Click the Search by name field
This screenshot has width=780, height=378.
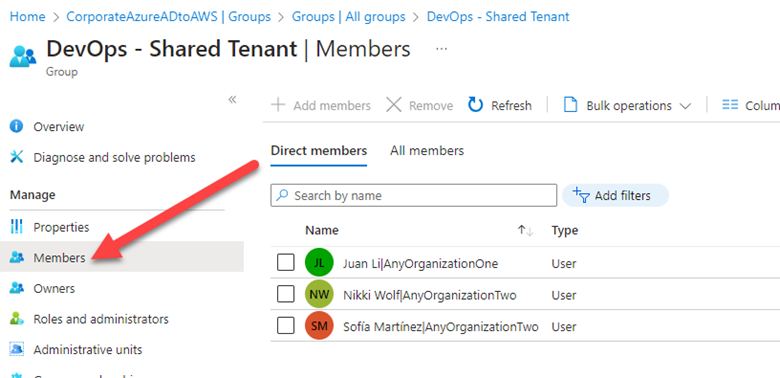point(414,195)
